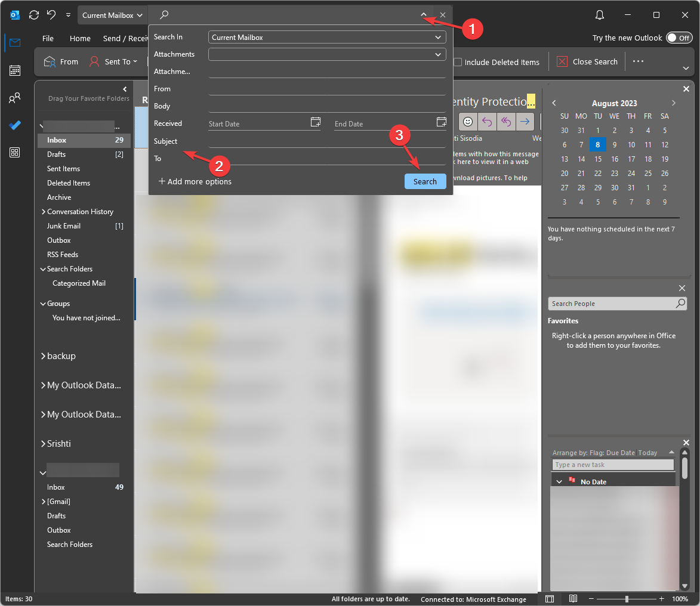Click Close Search button
The image size is (700, 606).
(587, 61)
